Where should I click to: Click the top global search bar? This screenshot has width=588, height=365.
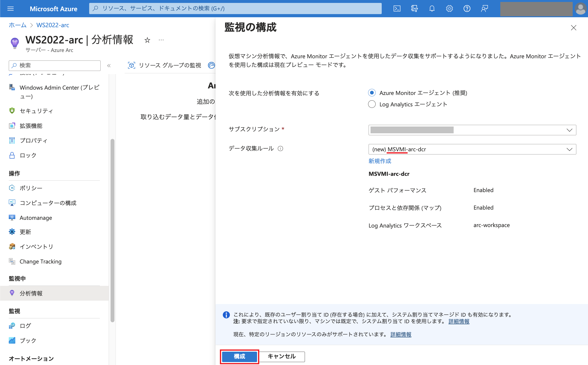coord(235,8)
